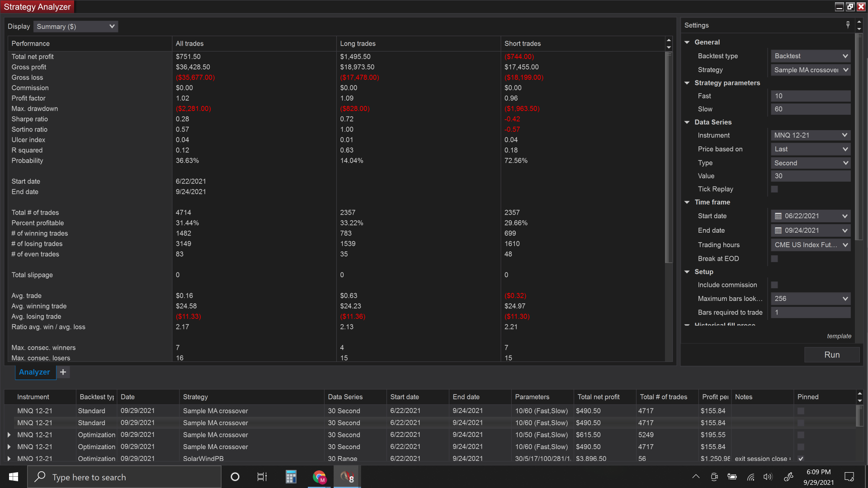Open Windows Task View icon
The width and height of the screenshot is (868, 488).
[x=262, y=477]
